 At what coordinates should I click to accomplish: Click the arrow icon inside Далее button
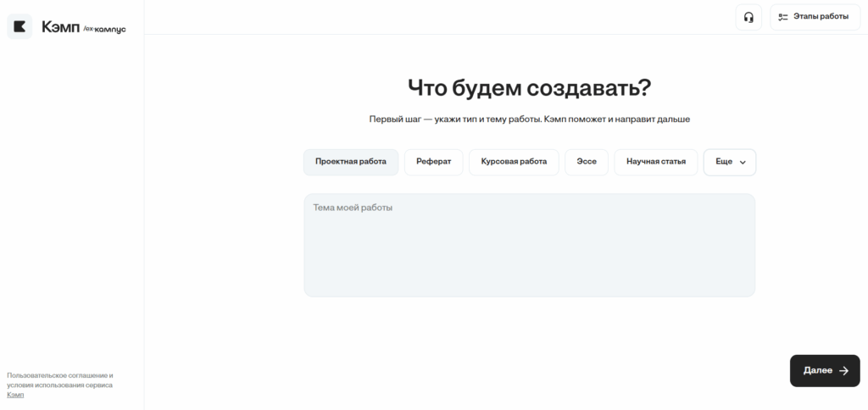(x=843, y=371)
